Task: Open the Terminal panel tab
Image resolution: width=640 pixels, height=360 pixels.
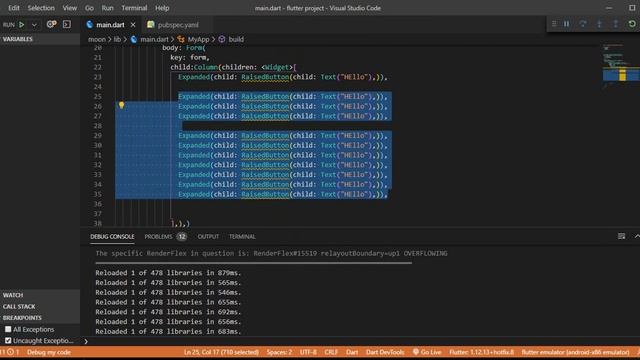Action: pyautogui.click(x=242, y=236)
